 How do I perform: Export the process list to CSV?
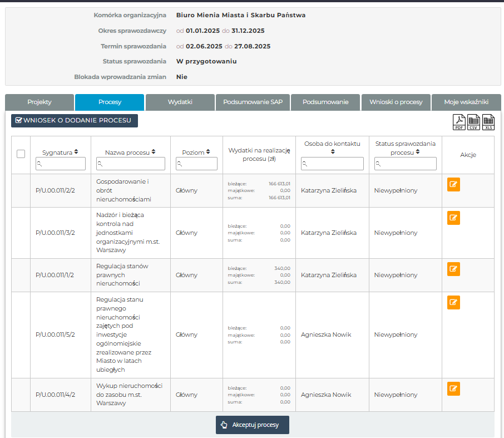pos(473,122)
